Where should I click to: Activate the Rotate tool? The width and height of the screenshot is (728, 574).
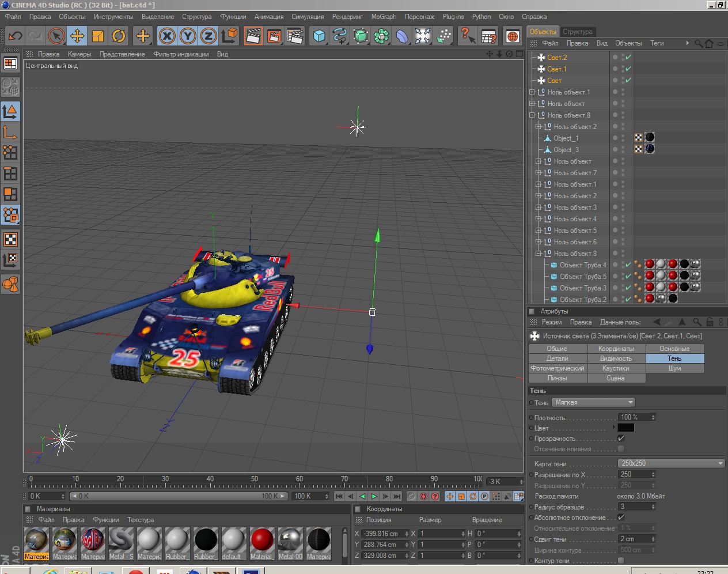click(x=118, y=36)
